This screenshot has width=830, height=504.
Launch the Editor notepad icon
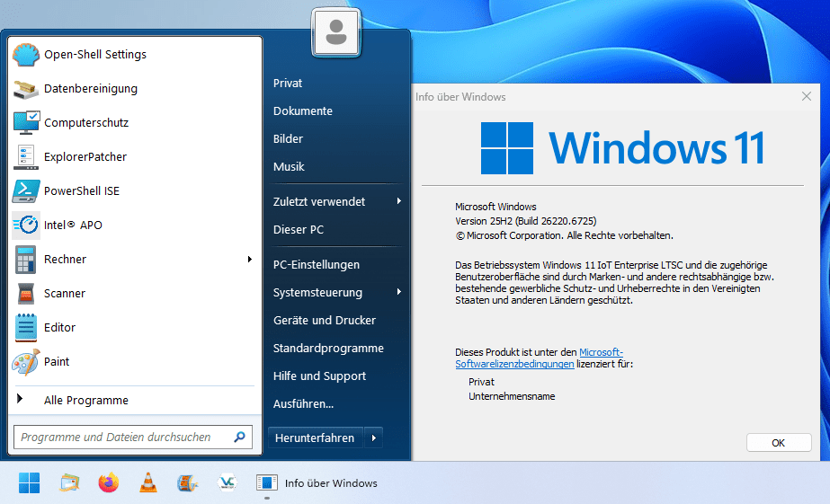[26, 327]
